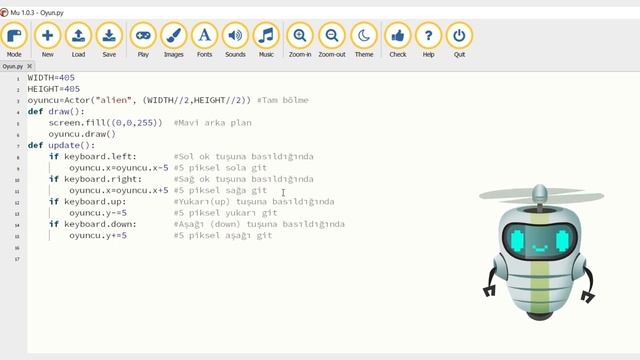Click the screen.fill((0,0,255)) code

point(105,123)
